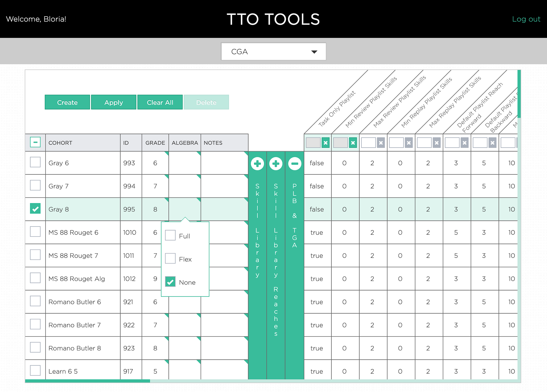Clear the Max Review Playlist Skills filter

[381, 143]
